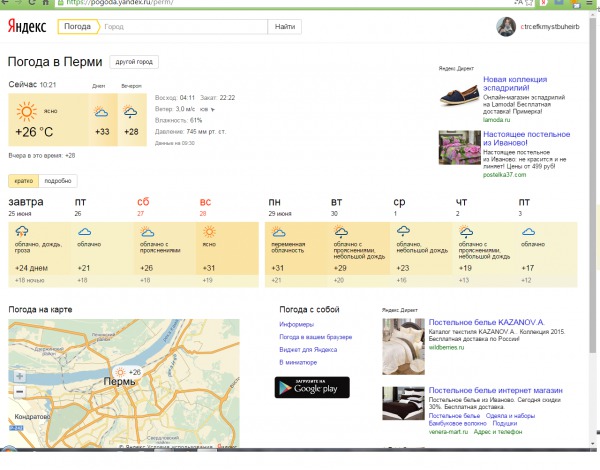
Task: Click the +26 weather marker on the map
Action: coord(128,372)
